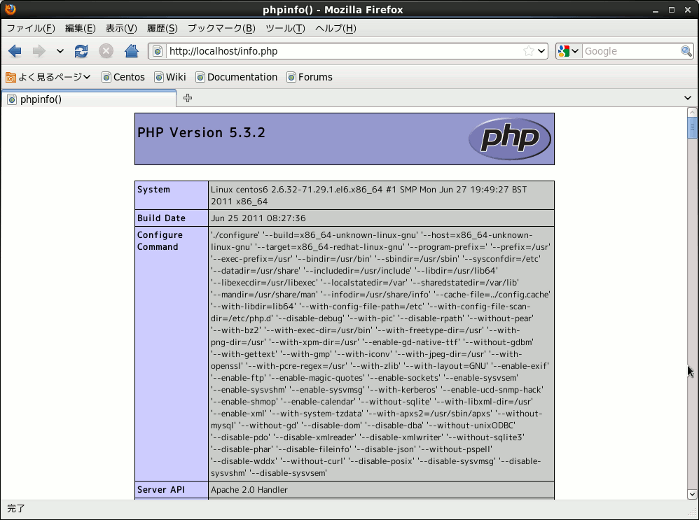The image size is (699, 520).
Task: Click the search magnifier icon
Action: click(x=686, y=51)
